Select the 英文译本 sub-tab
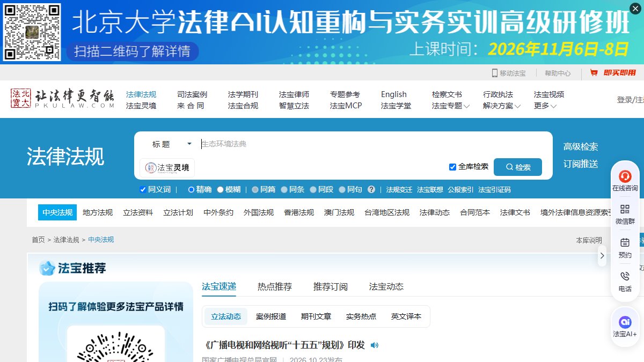The image size is (644, 362). click(406, 316)
